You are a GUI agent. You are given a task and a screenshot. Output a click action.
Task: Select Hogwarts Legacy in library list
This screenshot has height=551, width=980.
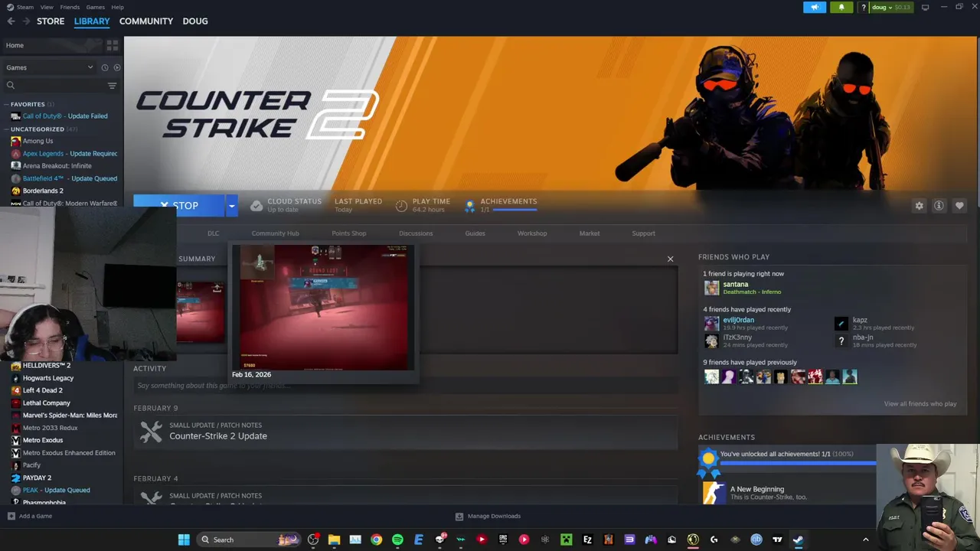[x=48, y=378]
